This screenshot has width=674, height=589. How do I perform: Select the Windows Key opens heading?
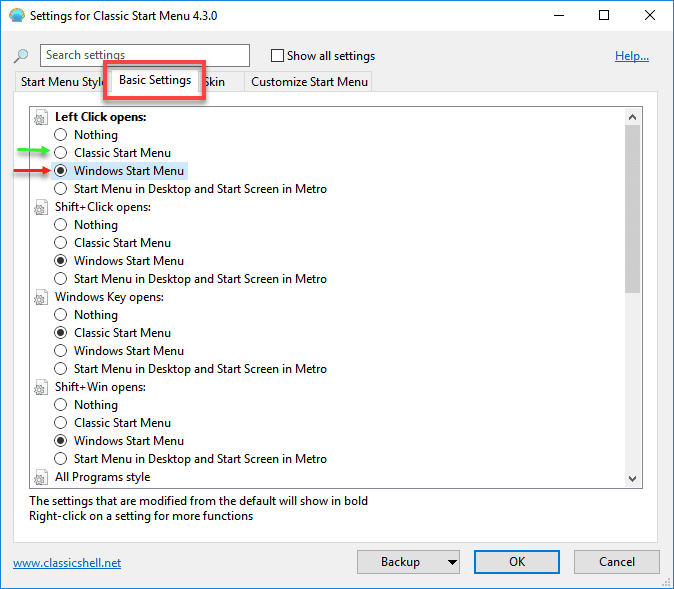click(109, 297)
